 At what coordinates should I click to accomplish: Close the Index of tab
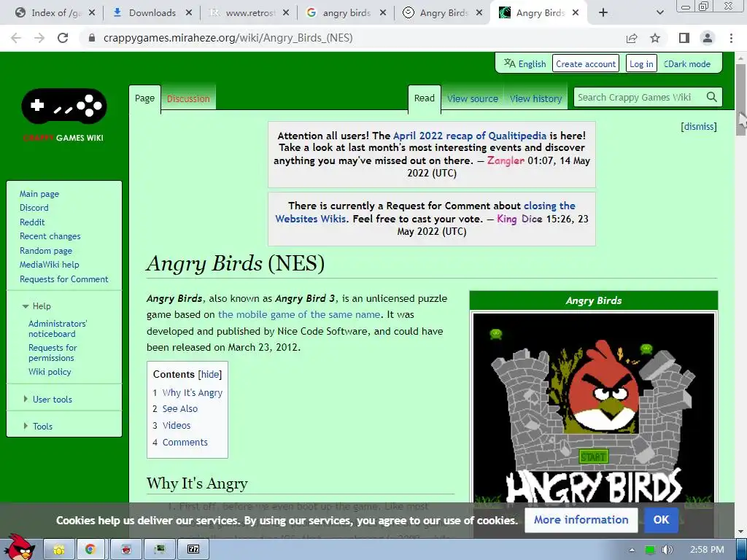pyautogui.click(x=92, y=13)
